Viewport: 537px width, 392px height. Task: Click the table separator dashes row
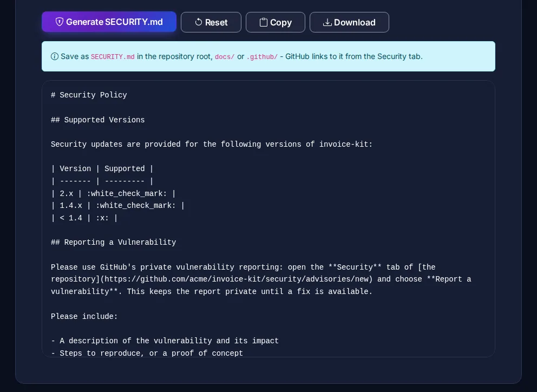[x=102, y=181]
